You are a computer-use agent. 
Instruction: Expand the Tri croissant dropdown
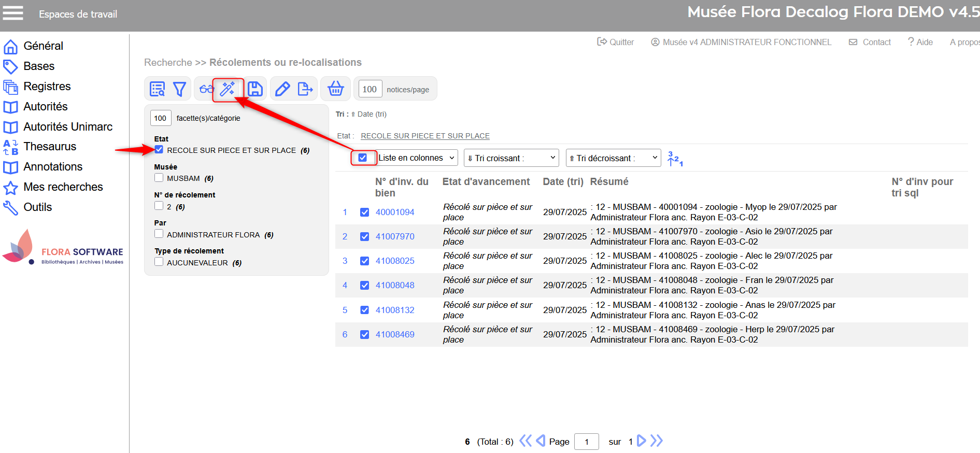[511, 158]
